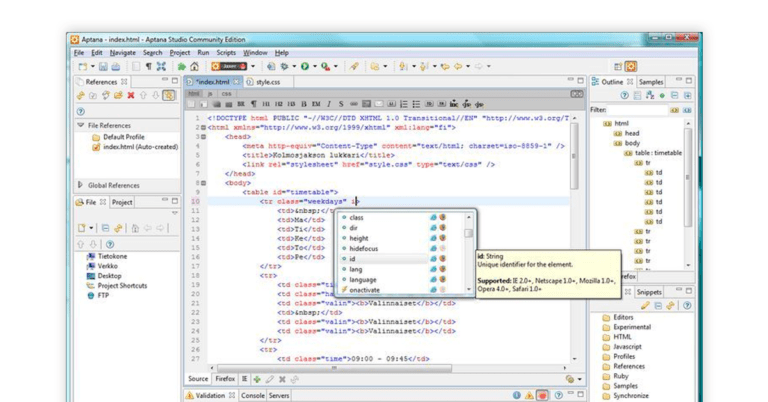Click the Open Perspective icon
This screenshot has height=402, width=768.
pyautogui.click(x=618, y=67)
